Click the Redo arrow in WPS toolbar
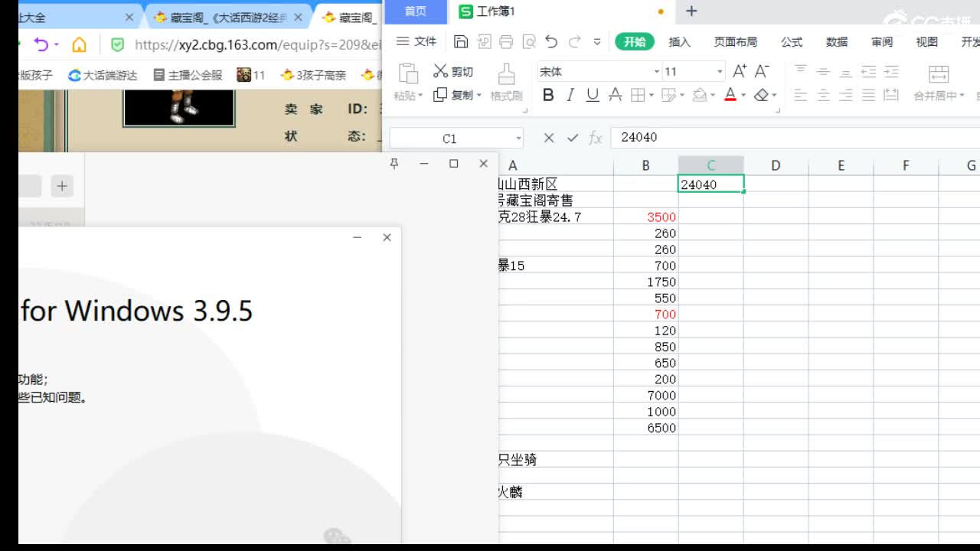The image size is (980, 551). click(x=574, y=42)
